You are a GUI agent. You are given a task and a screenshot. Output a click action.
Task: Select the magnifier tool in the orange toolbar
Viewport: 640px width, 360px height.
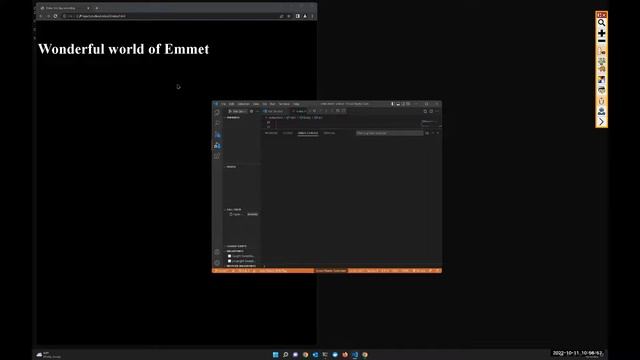tap(602, 23)
